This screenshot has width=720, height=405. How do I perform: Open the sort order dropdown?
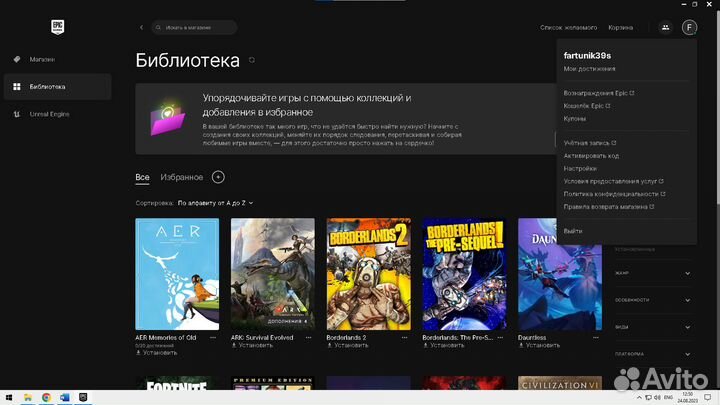(215, 203)
